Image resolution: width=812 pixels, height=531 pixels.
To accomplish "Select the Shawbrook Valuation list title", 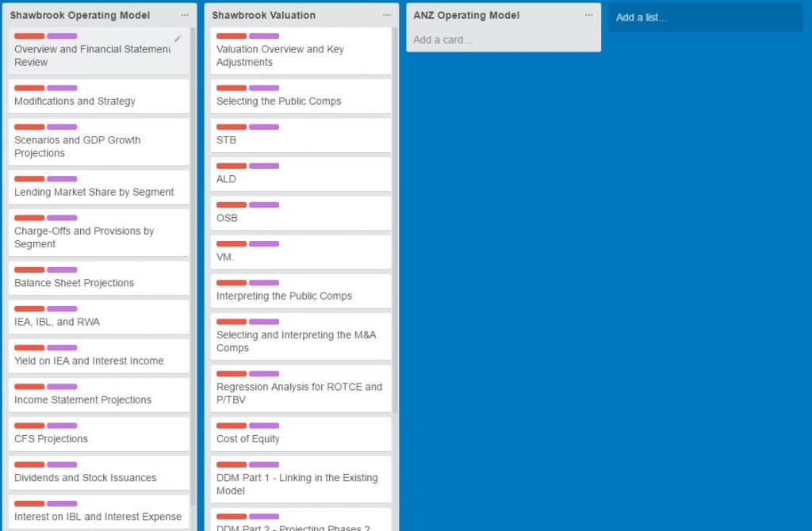I will [x=264, y=15].
